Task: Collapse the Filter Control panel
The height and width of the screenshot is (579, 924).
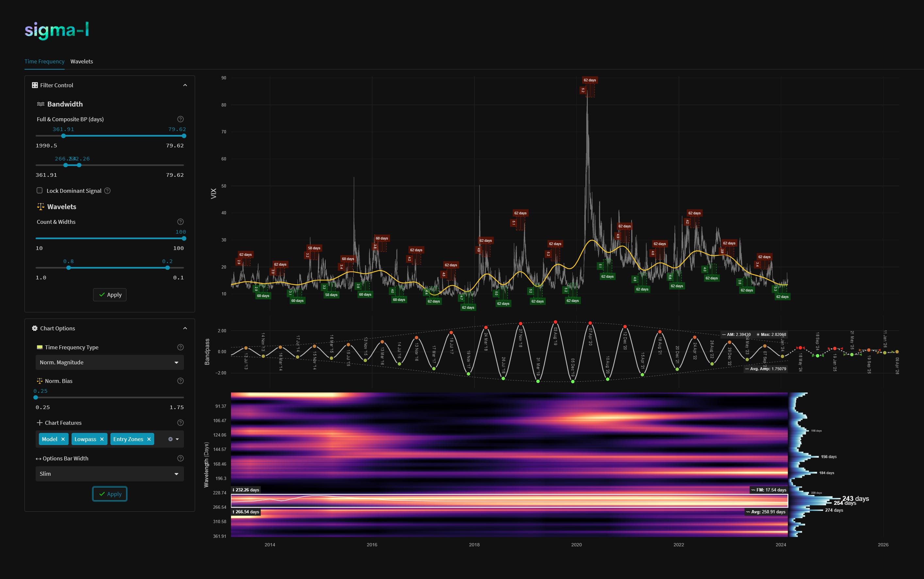Action: [x=185, y=85]
